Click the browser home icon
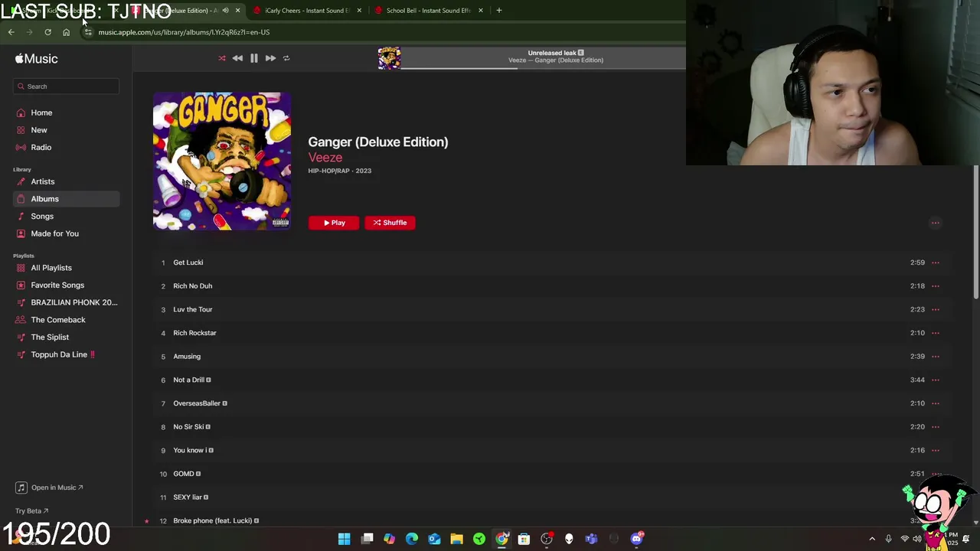The image size is (980, 551). (66, 32)
